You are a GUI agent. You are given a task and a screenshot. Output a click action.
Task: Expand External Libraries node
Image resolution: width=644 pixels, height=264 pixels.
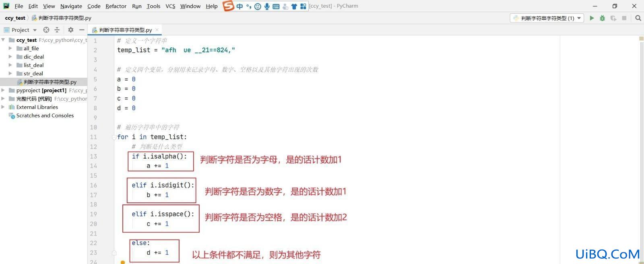3,107
